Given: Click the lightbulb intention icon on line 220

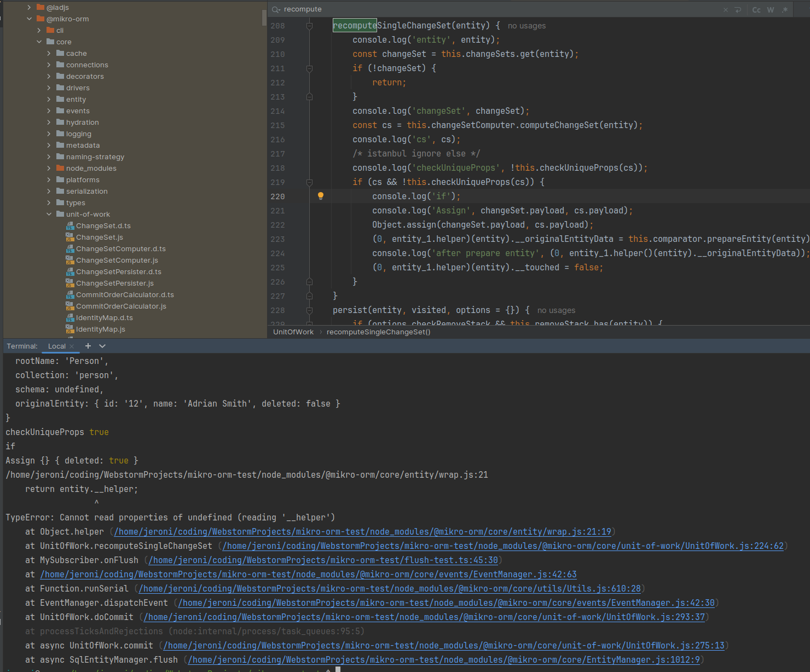Looking at the screenshot, I should point(321,196).
